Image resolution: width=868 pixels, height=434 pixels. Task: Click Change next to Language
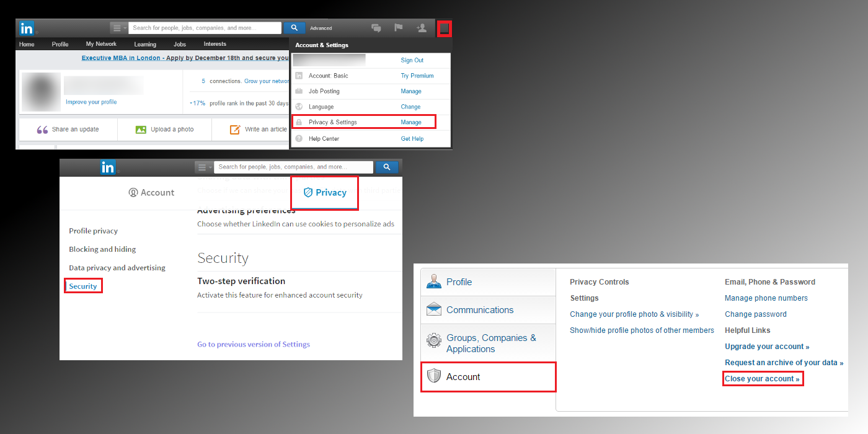tap(410, 107)
